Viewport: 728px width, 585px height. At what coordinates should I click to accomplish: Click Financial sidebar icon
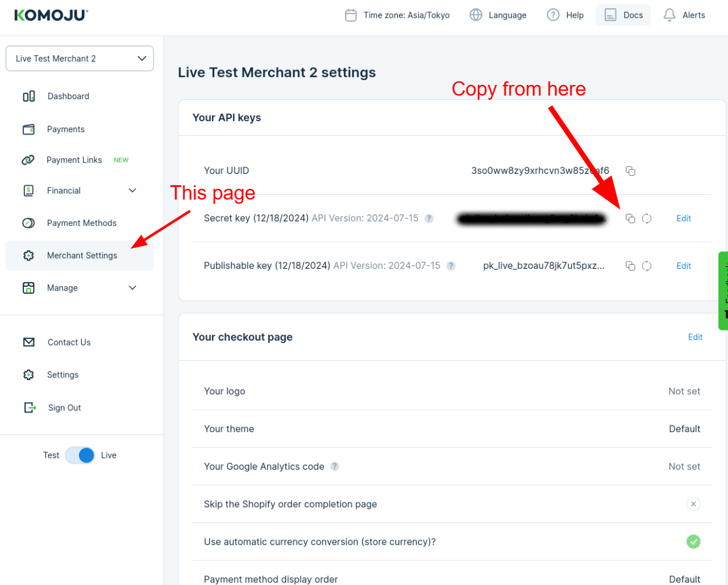click(28, 191)
